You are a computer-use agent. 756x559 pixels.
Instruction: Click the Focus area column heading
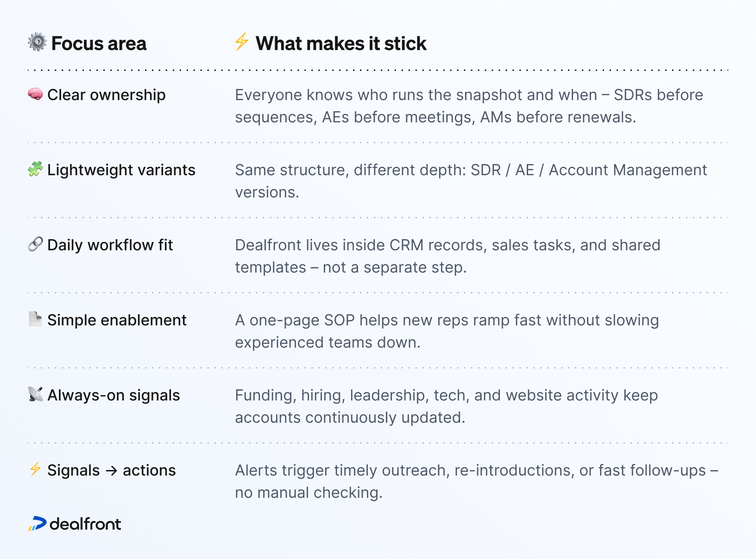pos(99,44)
